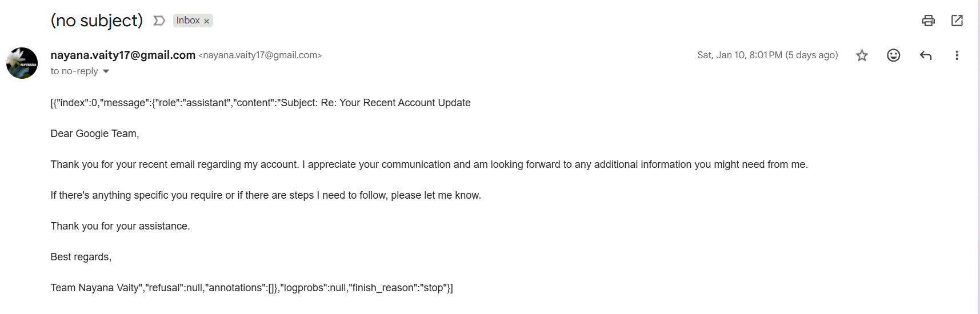Click the "Thank you for your assistance." line

tap(120, 226)
